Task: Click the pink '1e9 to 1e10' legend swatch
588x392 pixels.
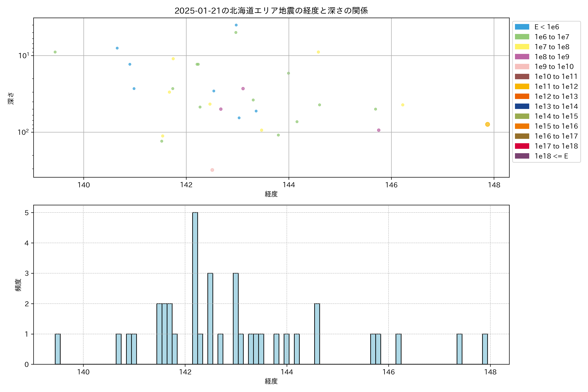Action: 522,66
